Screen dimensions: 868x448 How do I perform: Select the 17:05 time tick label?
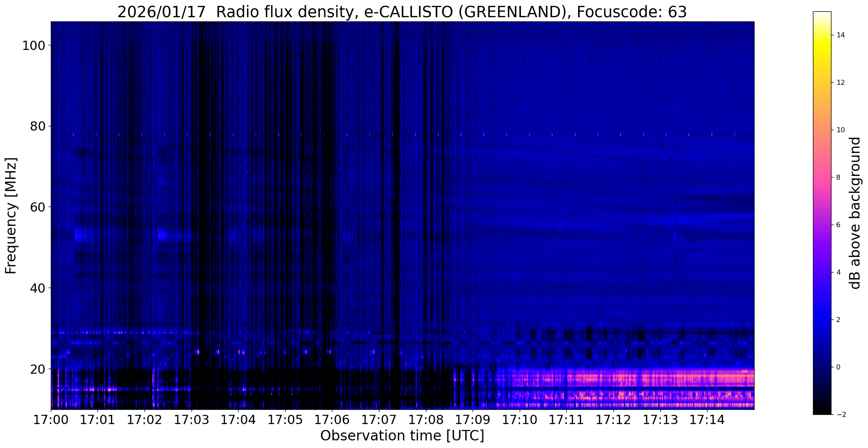[x=285, y=419]
